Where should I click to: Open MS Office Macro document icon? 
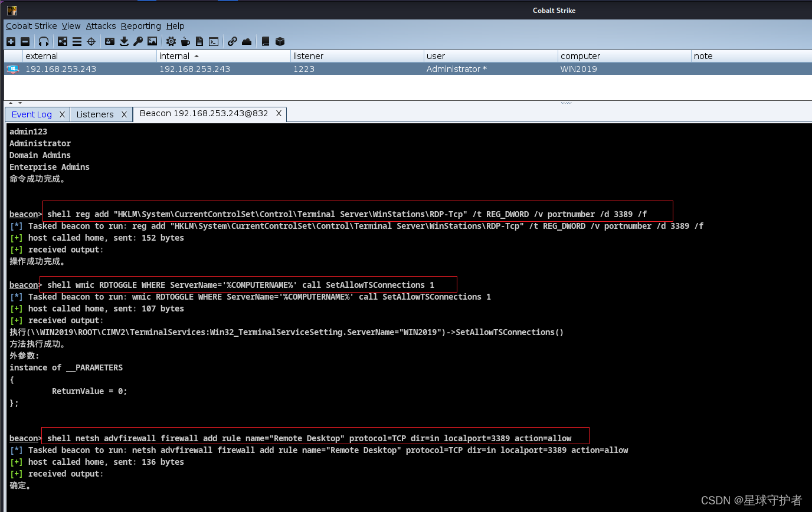(x=199, y=41)
